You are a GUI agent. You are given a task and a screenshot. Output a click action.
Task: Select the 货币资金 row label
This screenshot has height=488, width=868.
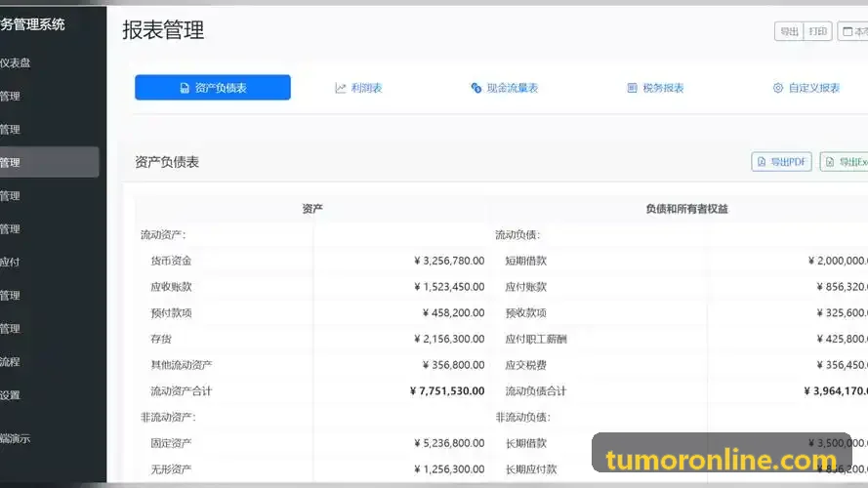click(x=171, y=261)
